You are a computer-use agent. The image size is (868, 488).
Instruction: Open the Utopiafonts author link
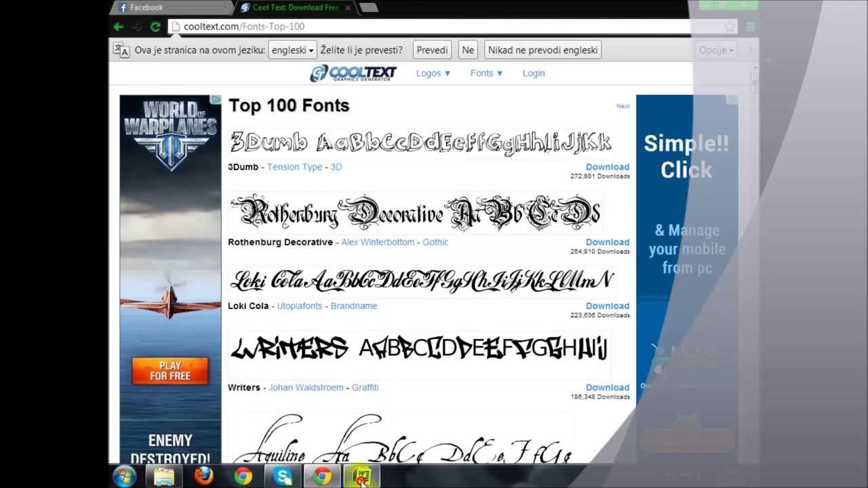(x=300, y=306)
